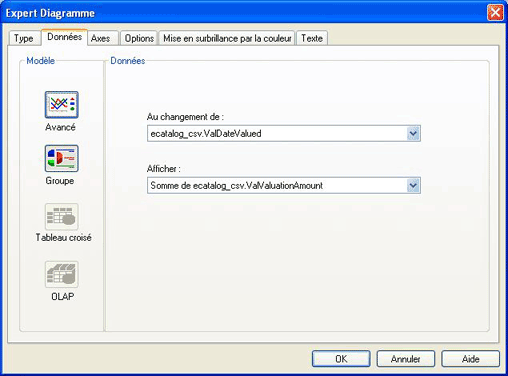Click the Groupe label under the icon
508x376 pixels.
pyautogui.click(x=60, y=181)
